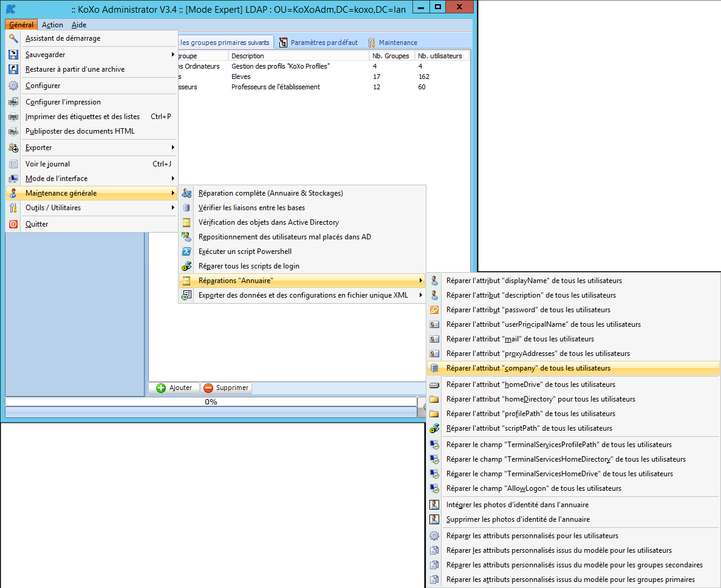Click the photo icon for Intégrer les photos
Viewport: 721px width, 588px height.
point(434,505)
